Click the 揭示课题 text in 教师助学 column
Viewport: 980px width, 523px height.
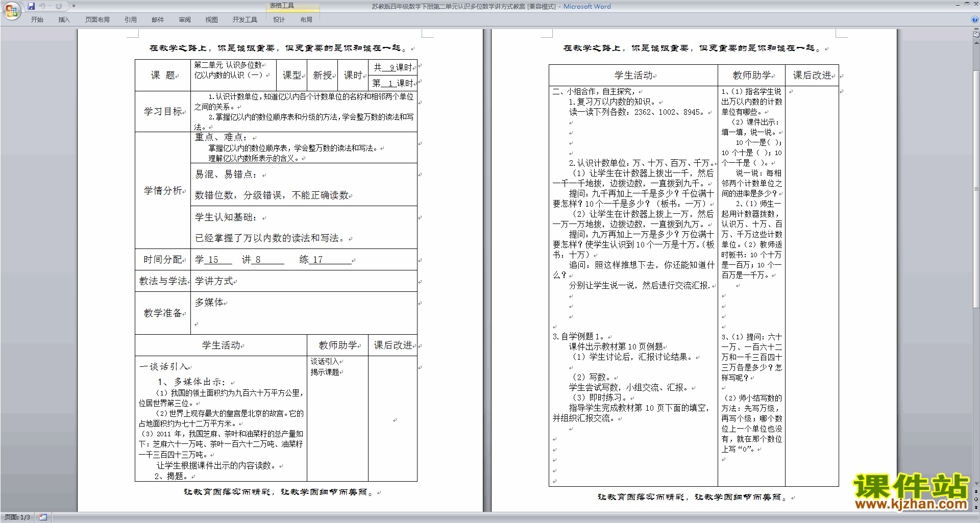[325, 372]
